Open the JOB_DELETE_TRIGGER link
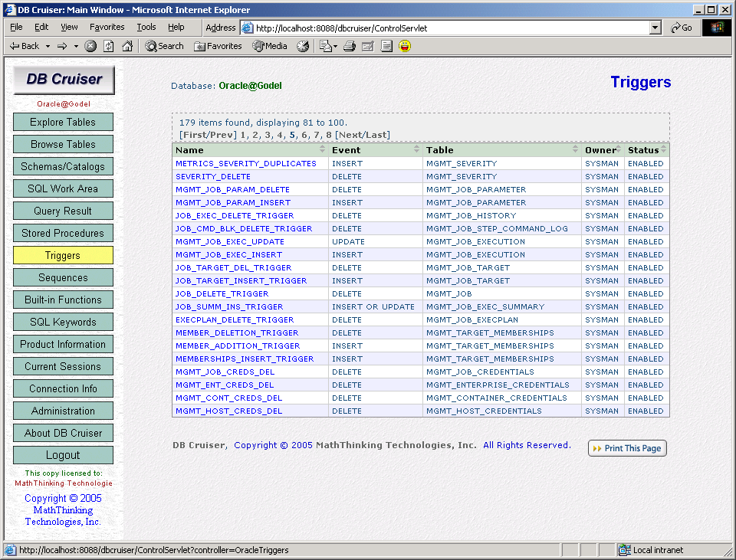 pyautogui.click(x=222, y=293)
